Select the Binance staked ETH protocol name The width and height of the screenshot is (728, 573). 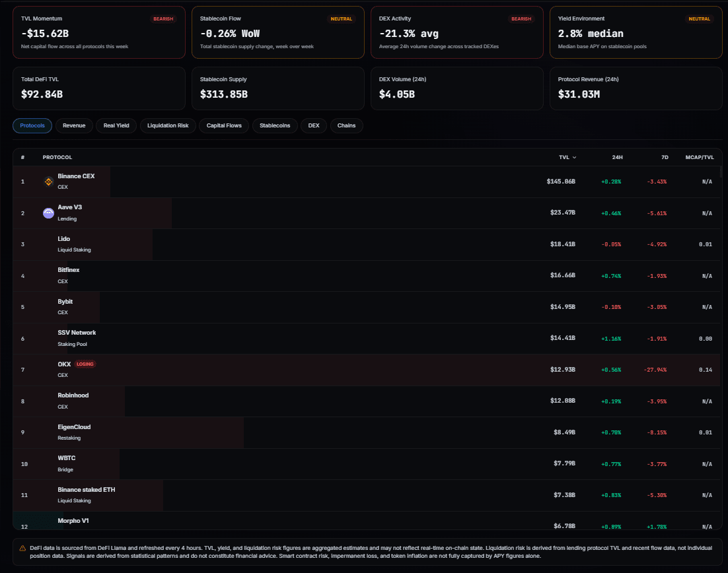coord(87,489)
